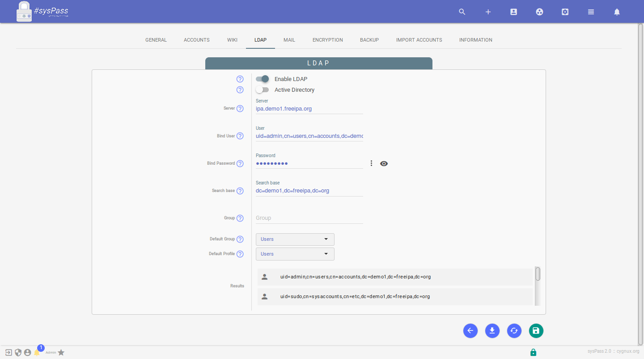Select the uid=sudo result entry
Screen dimensions: 644x359
[x=395, y=296]
